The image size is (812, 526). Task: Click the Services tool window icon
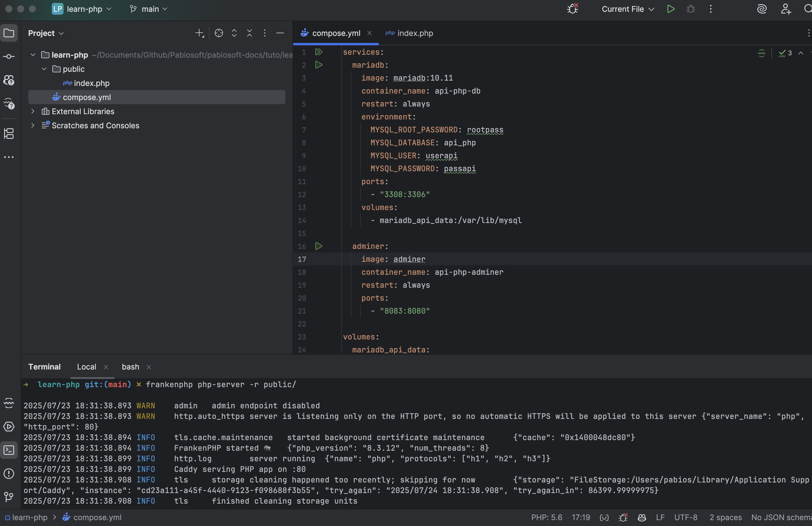coord(9,426)
